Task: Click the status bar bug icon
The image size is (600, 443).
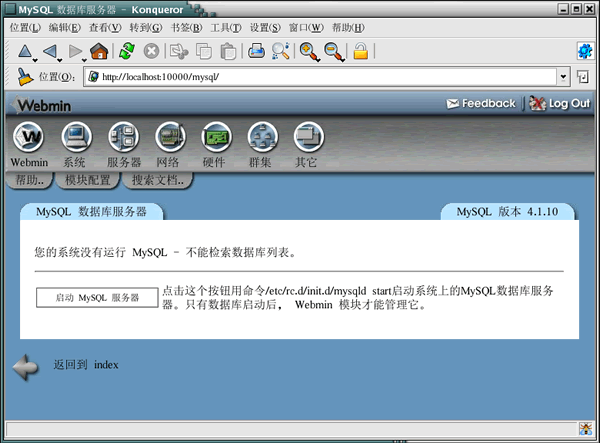Action: pyautogui.click(x=585, y=428)
